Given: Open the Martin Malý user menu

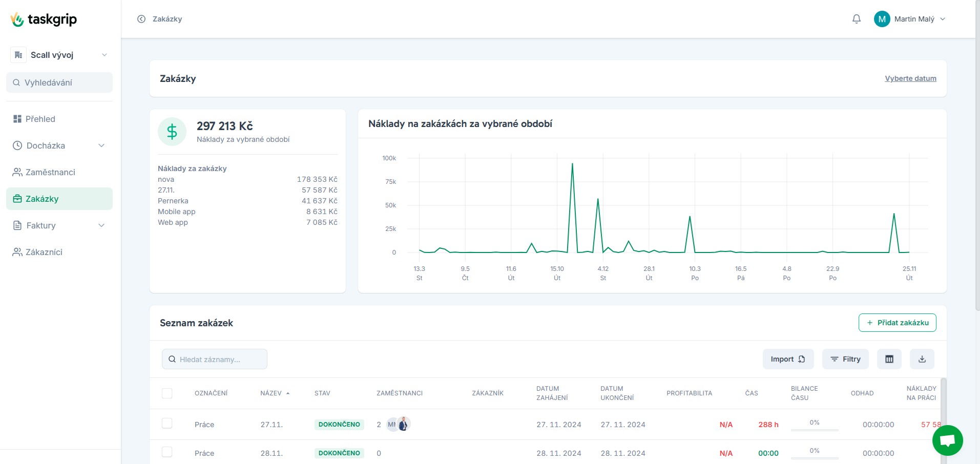Looking at the screenshot, I should [x=910, y=19].
